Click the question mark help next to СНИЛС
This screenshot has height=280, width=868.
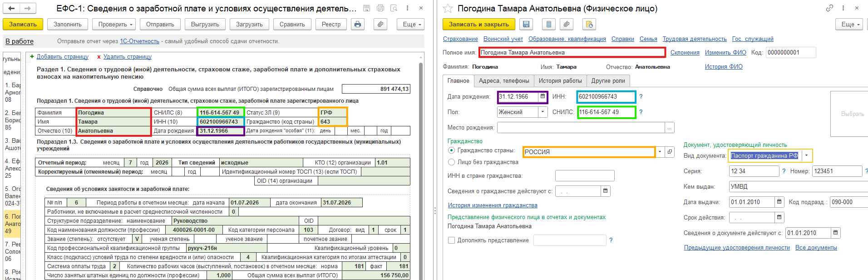pos(641,112)
